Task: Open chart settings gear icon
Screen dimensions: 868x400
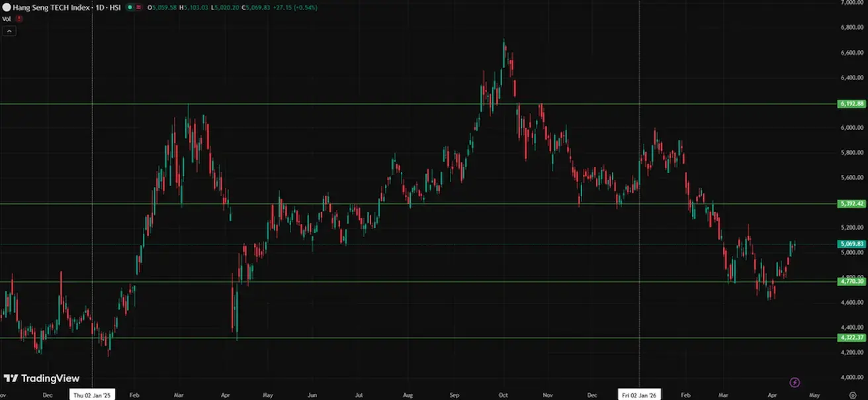Action: pyautogui.click(x=853, y=395)
